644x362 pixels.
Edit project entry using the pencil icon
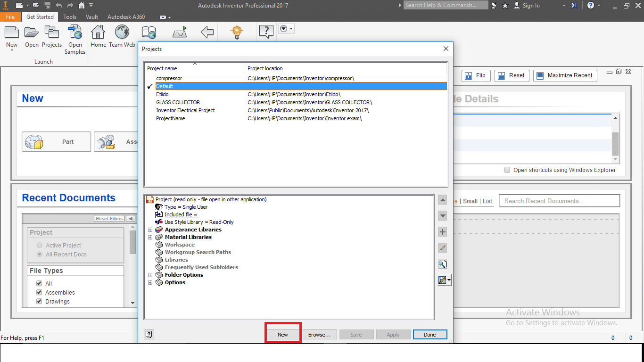pos(442,247)
